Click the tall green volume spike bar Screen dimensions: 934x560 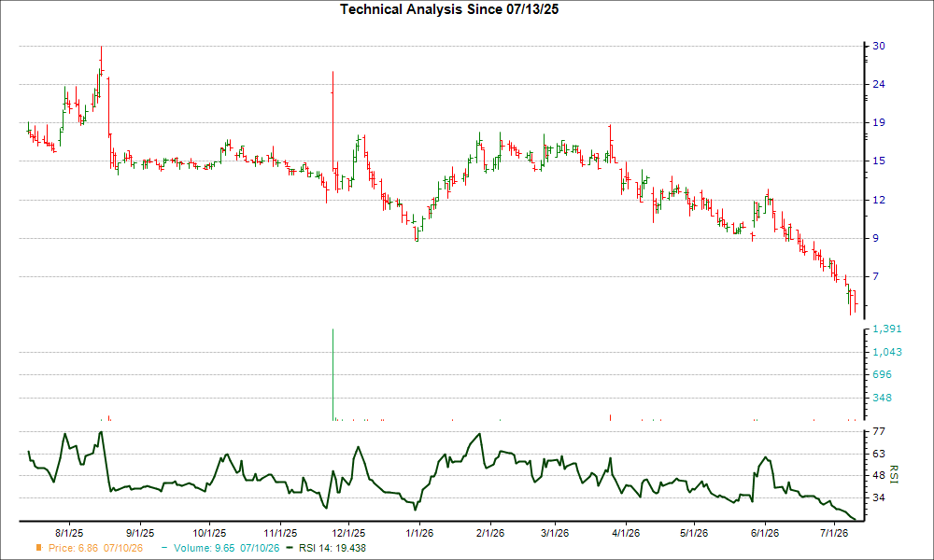point(333,375)
